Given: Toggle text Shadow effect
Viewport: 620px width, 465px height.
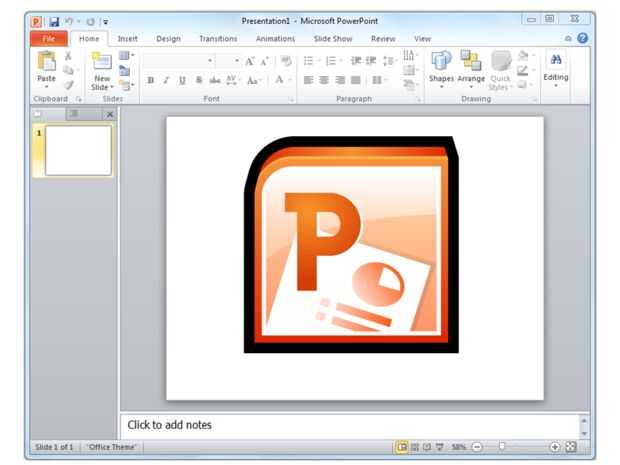Looking at the screenshot, I should click(x=199, y=80).
